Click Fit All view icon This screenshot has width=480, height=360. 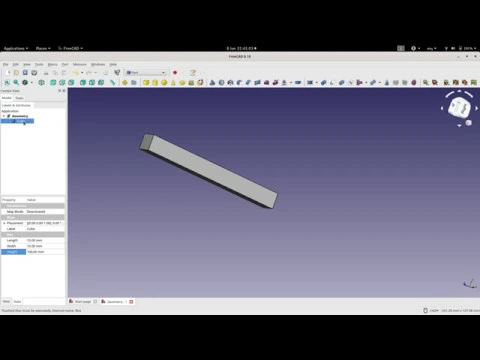click(x=7, y=82)
